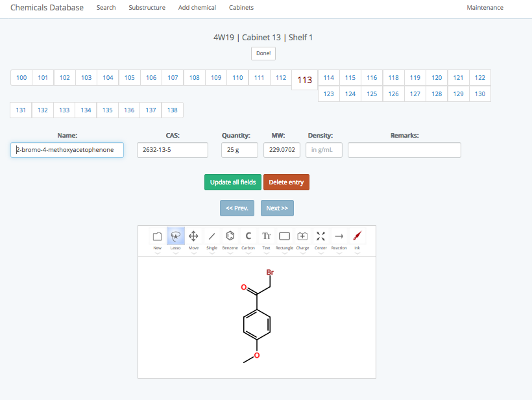Choose the Reaction arrow tool
532x400 pixels.
click(339, 236)
